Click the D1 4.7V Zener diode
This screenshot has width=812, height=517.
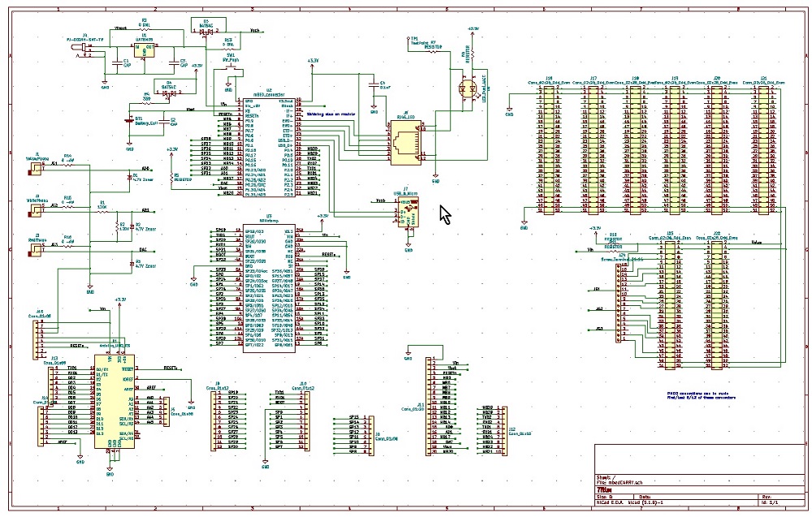(x=131, y=178)
